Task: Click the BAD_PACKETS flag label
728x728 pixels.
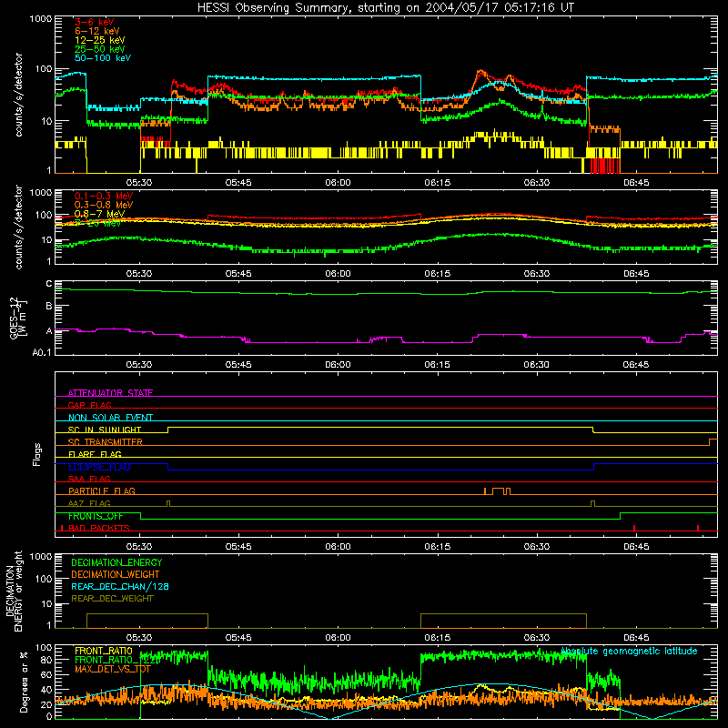Action: pyautogui.click(x=99, y=528)
